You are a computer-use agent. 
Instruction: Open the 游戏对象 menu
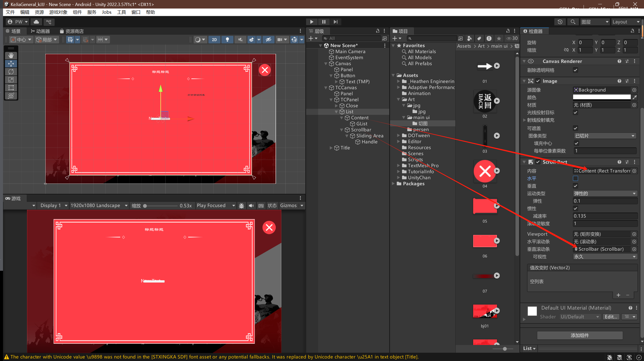(58, 12)
